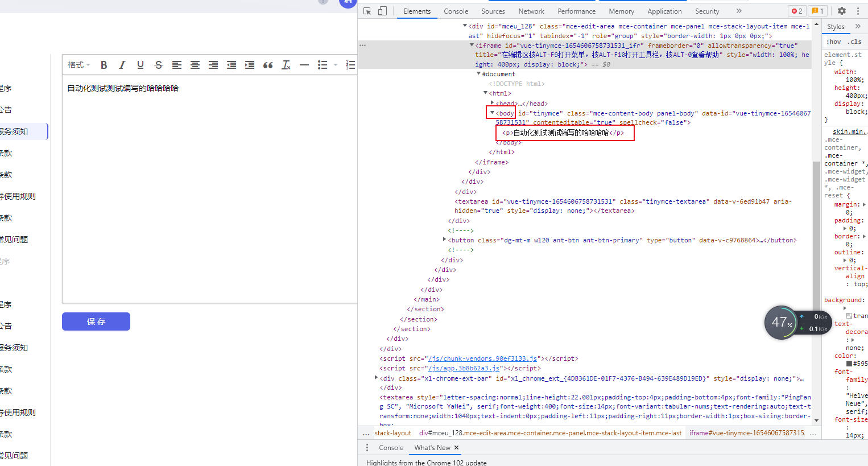Open bullet list style dropdown arrow

click(x=336, y=65)
